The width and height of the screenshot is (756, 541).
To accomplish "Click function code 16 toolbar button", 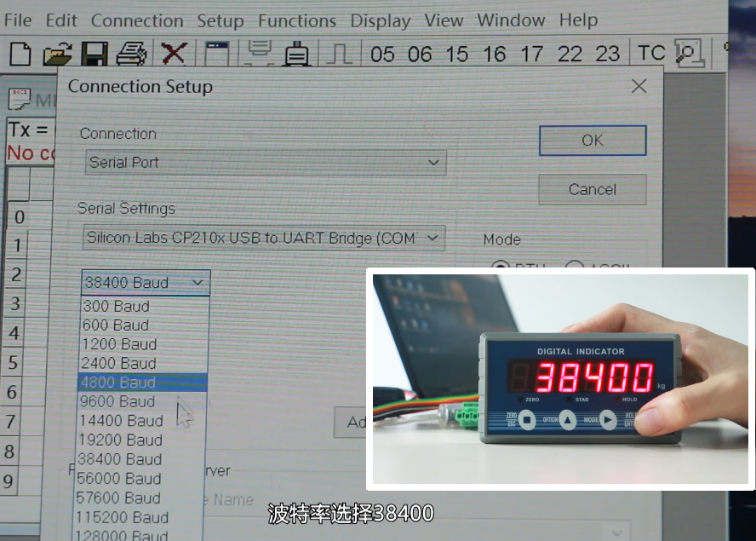I will (x=495, y=55).
